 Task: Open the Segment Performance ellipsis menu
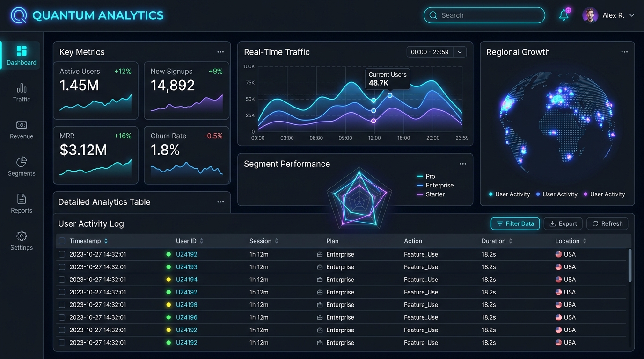[463, 164]
